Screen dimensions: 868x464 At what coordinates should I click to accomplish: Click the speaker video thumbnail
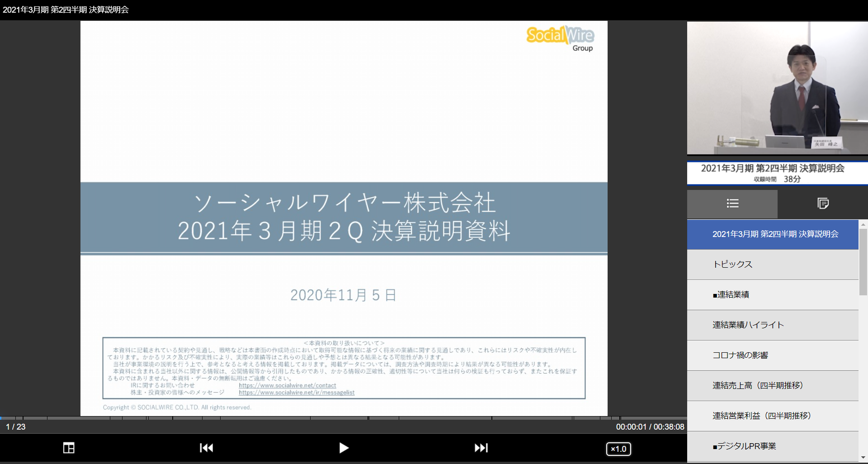click(778, 88)
